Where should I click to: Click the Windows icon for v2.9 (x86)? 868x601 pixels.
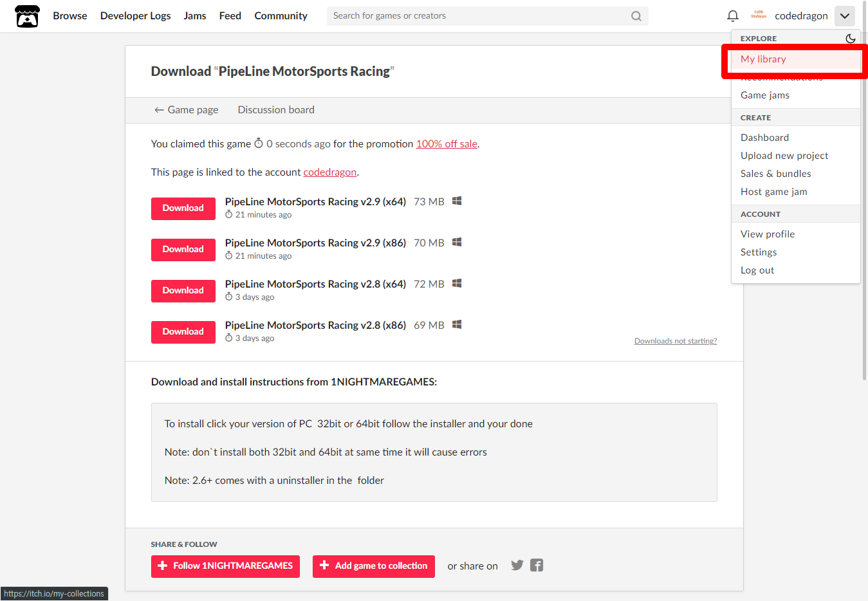point(457,242)
